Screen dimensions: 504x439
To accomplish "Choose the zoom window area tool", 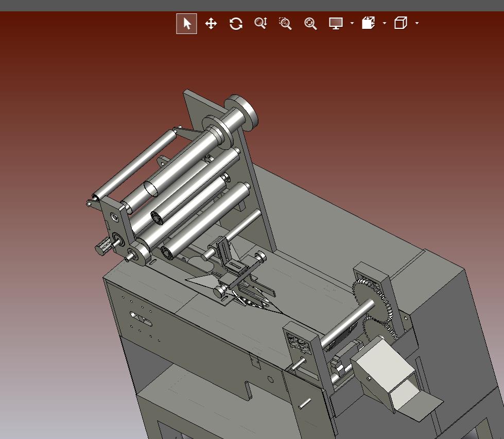I will 285,24.
